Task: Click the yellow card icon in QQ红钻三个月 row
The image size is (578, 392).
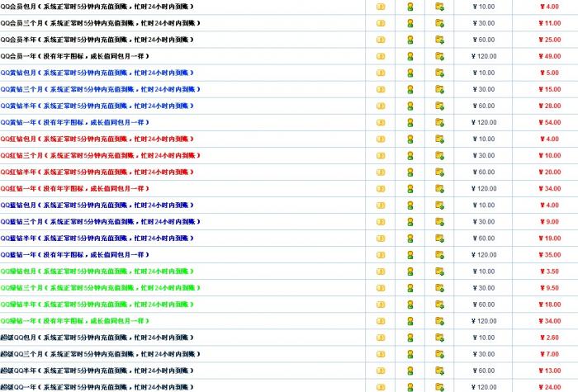Action: click(381, 156)
